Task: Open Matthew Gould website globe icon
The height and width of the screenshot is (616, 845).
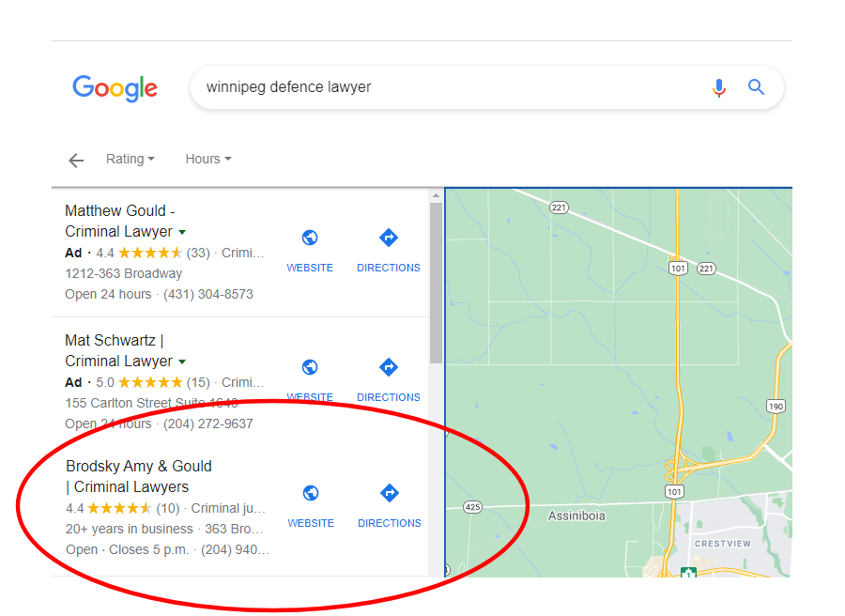Action: click(x=309, y=238)
